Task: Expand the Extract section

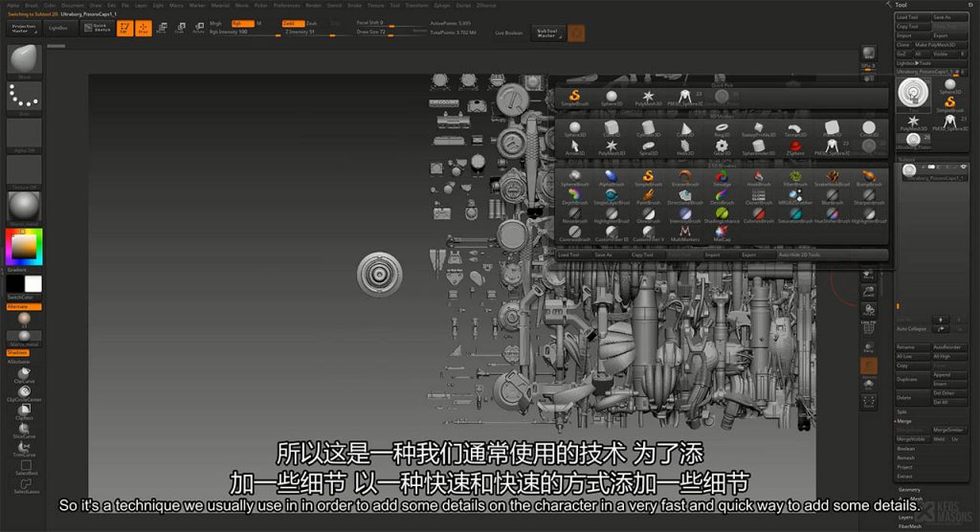Action: click(905, 477)
